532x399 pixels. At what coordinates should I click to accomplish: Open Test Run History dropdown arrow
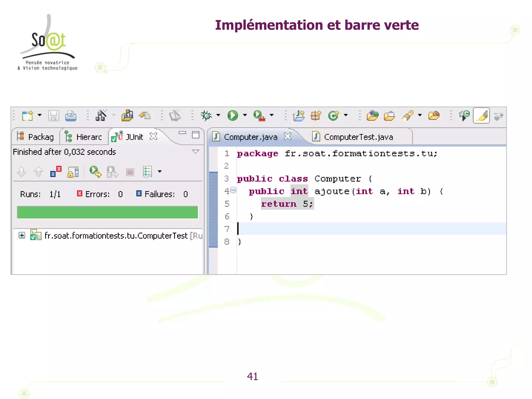[x=160, y=171]
